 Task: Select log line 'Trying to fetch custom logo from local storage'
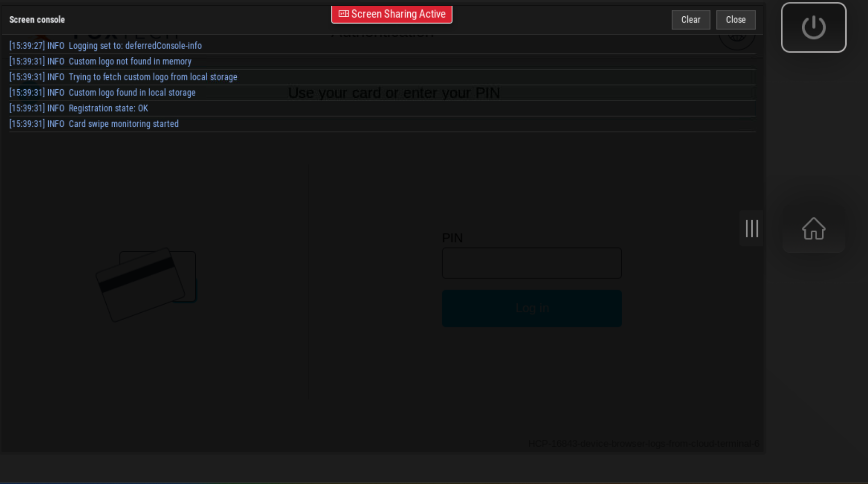(x=382, y=77)
